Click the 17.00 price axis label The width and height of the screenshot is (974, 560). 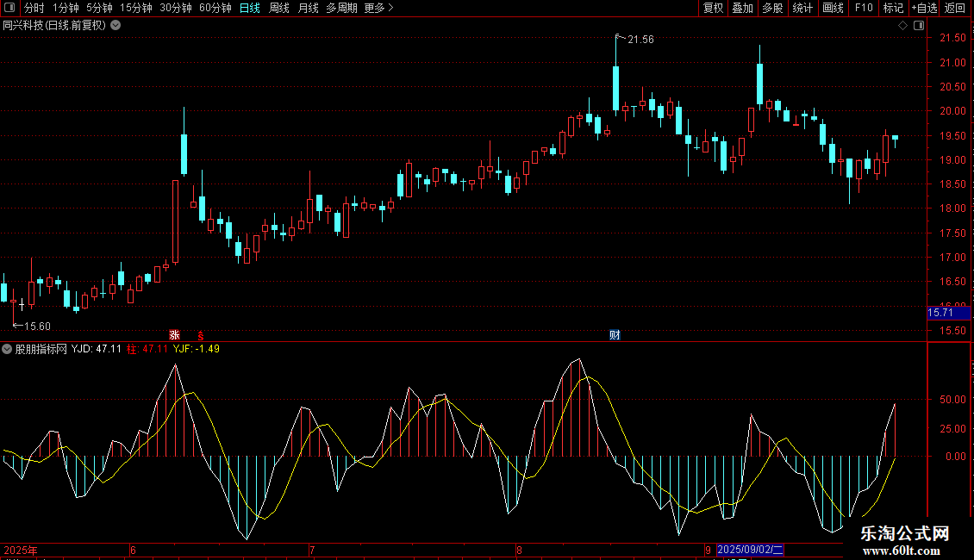pyautogui.click(x=952, y=258)
